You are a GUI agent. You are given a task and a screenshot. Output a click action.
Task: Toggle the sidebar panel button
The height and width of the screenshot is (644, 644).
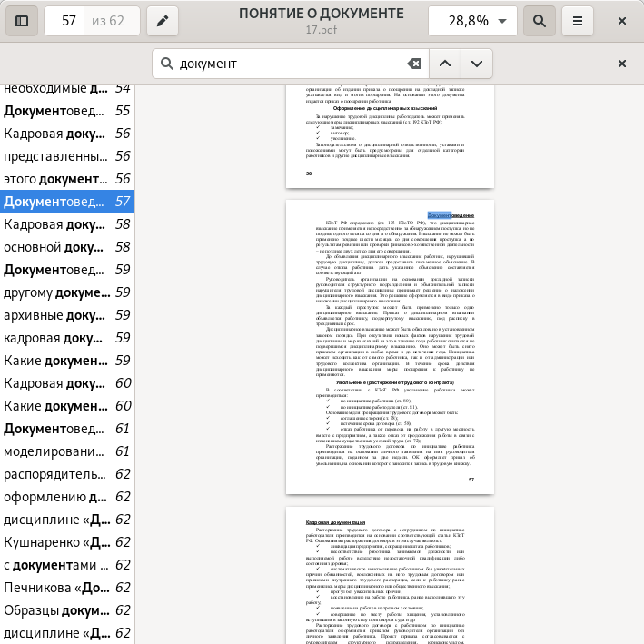point(22,20)
